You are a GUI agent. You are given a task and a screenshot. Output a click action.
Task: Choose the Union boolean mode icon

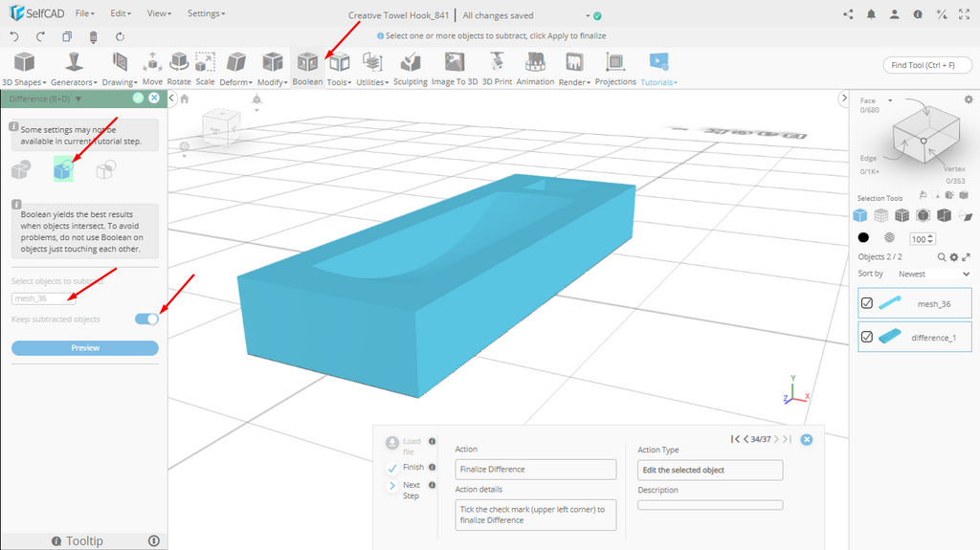[x=21, y=169]
